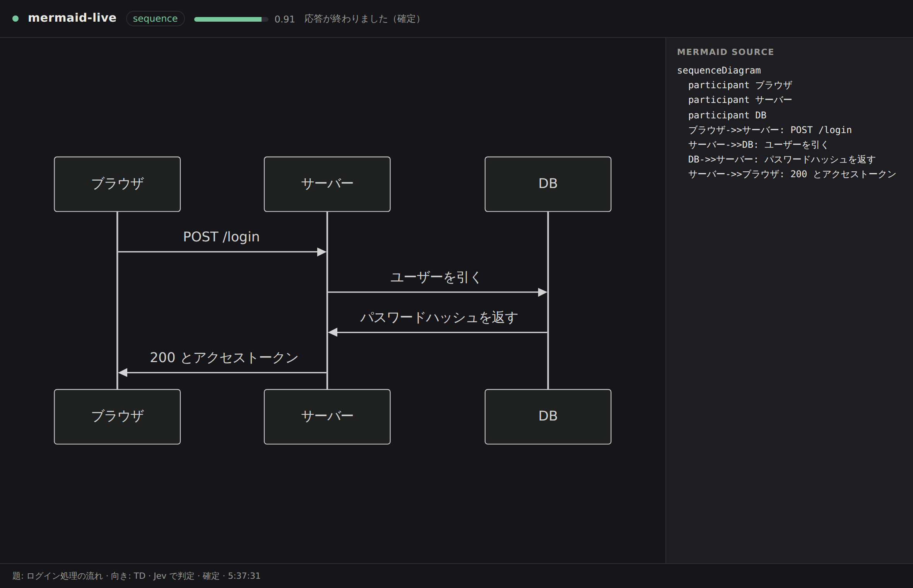The width and height of the screenshot is (913, 588).
Task: Click the green status dot beside mermaid-live
Action: [x=15, y=19]
